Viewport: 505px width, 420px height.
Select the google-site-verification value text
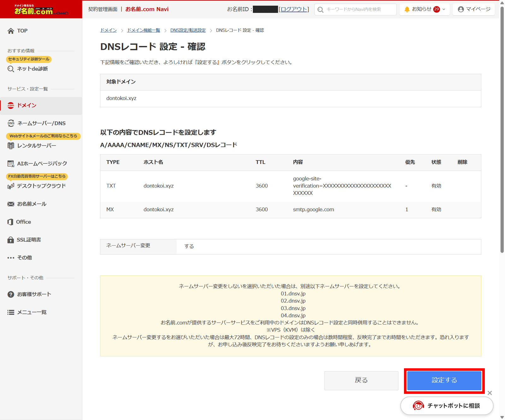click(342, 186)
